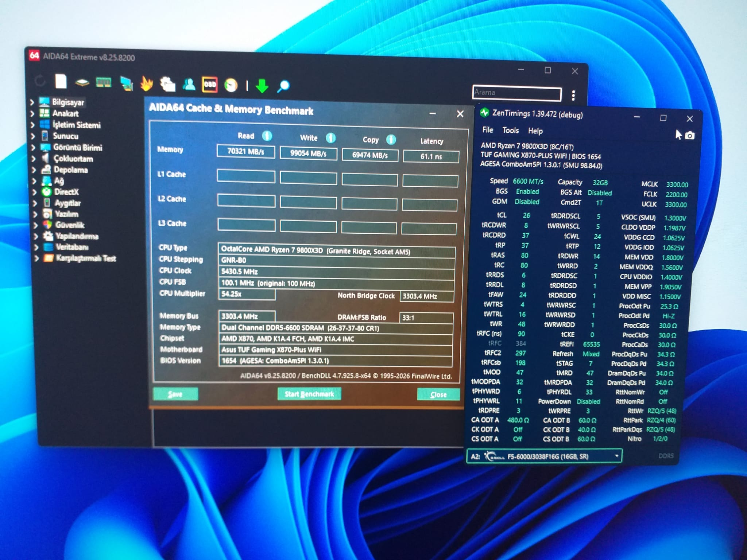Click the info icon next to Copy
The width and height of the screenshot is (747, 560).
[x=391, y=140]
